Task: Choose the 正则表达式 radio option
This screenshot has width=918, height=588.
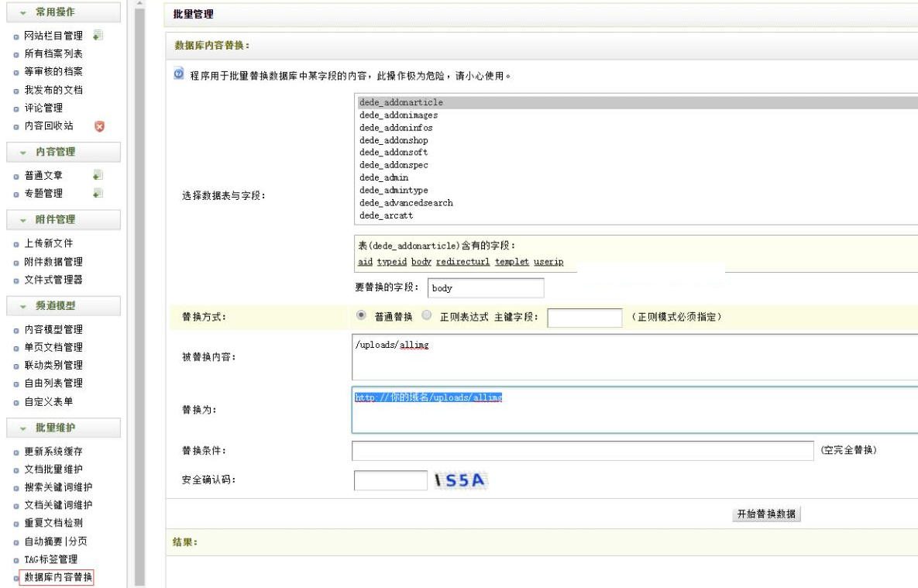Action: (427, 316)
